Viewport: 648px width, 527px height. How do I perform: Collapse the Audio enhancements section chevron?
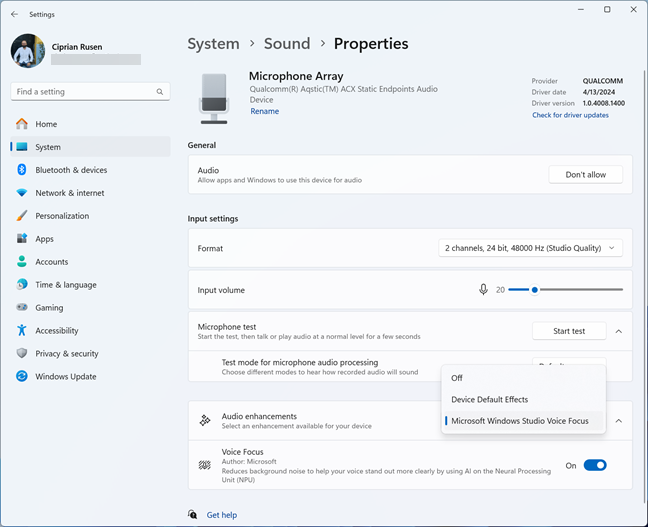[619, 421]
